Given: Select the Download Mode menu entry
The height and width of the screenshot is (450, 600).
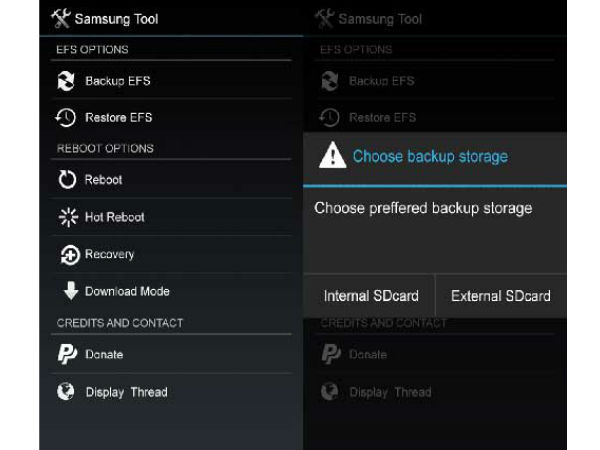Looking at the screenshot, I should (x=128, y=292).
